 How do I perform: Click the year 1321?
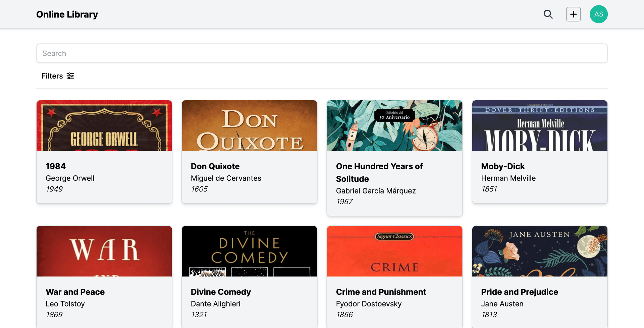pos(199,315)
